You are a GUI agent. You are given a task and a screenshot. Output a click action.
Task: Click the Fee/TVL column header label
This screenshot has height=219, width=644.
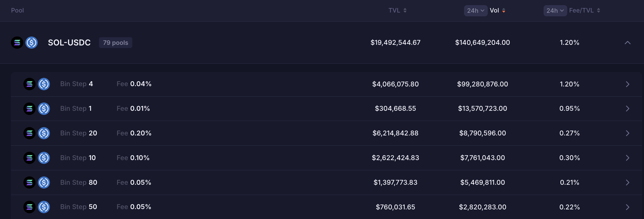[x=581, y=11]
